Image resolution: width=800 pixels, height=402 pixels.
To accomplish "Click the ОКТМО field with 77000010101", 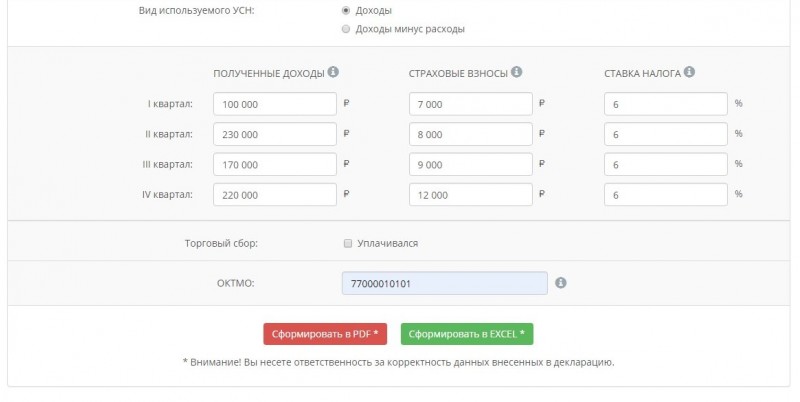I will tap(445, 283).
